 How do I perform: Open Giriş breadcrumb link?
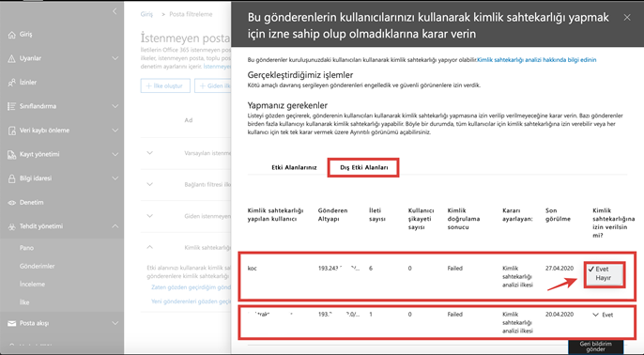point(146,14)
